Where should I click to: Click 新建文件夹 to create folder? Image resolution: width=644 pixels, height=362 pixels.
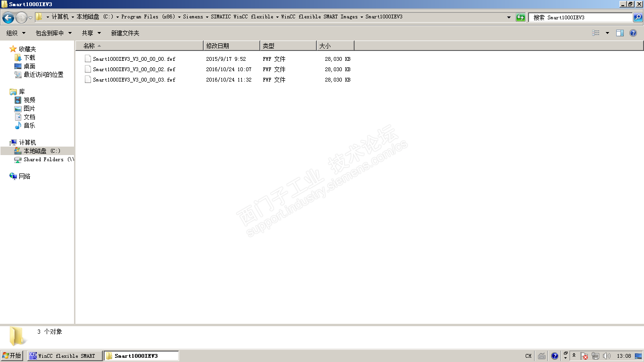(x=125, y=33)
